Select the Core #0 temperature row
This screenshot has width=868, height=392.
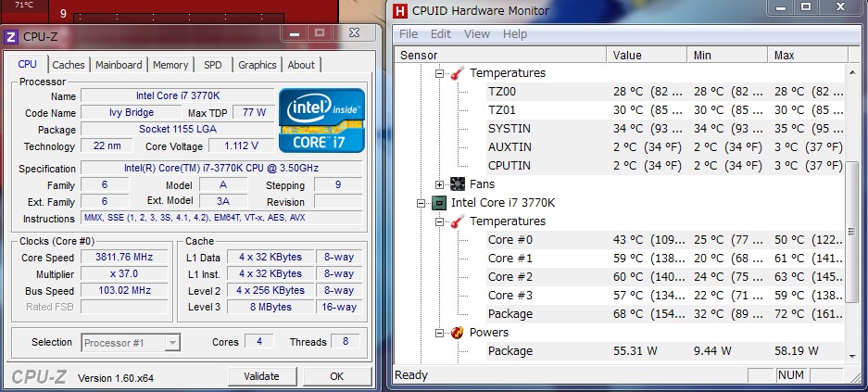click(666, 240)
